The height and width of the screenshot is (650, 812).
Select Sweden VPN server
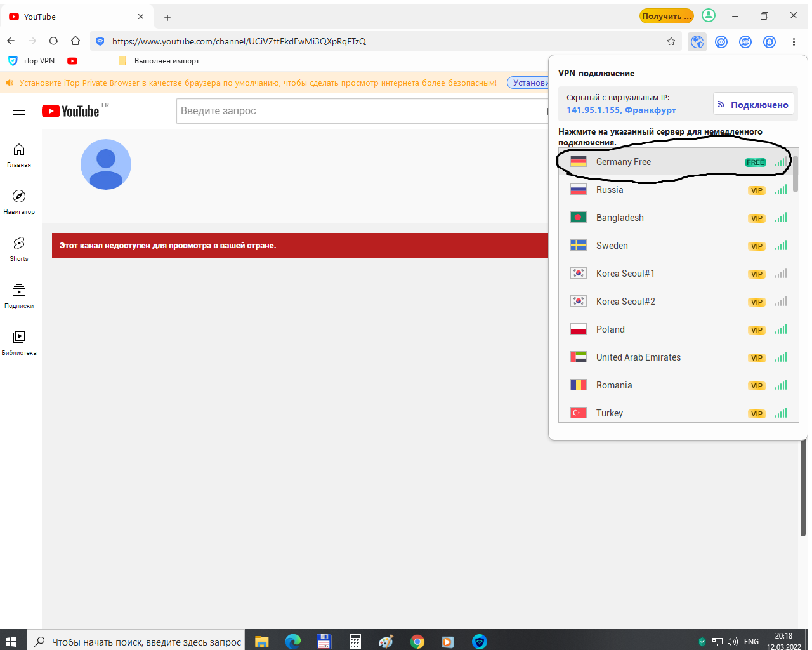tap(676, 246)
